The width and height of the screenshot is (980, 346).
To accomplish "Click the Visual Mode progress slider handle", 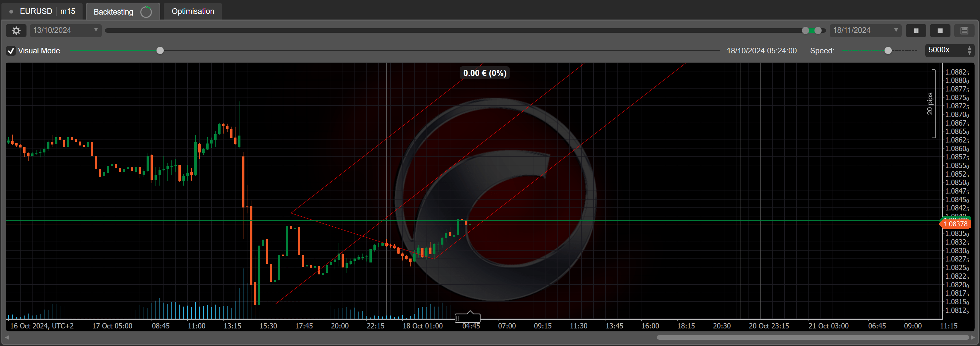I will 160,51.
